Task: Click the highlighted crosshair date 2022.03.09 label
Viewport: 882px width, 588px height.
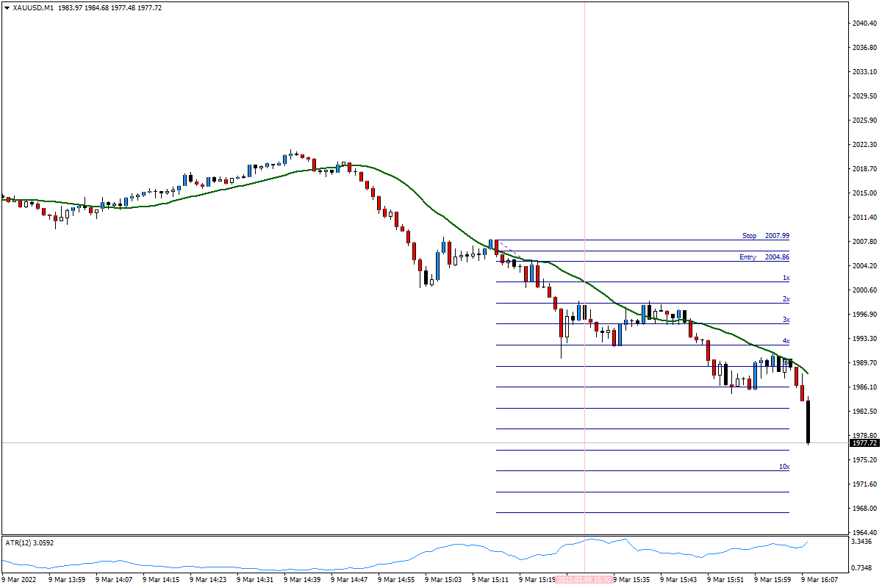Action: pyautogui.click(x=584, y=580)
